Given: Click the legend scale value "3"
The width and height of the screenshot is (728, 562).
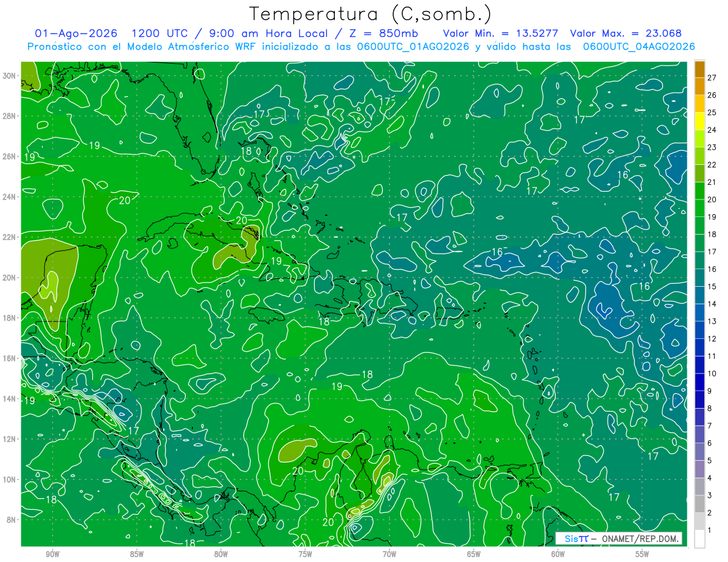Looking at the screenshot, I should pos(710,495).
